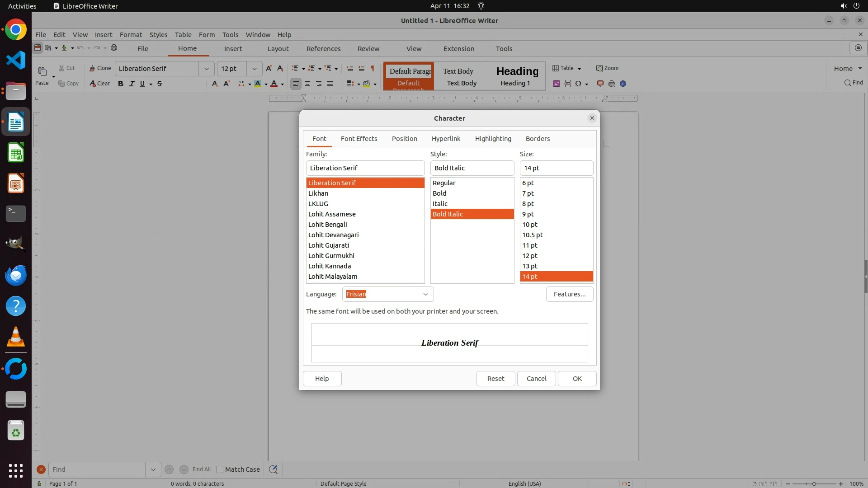Toggle Italic formatting in toolbar

(x=132, y=84)
